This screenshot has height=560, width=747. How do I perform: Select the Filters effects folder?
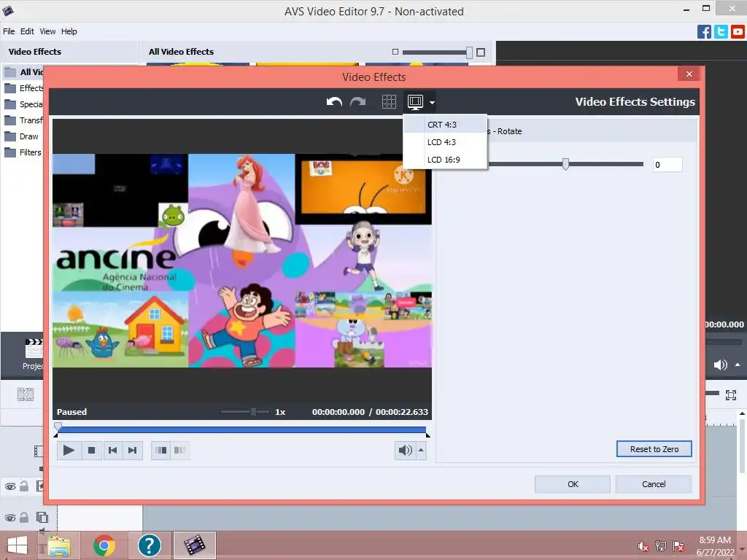(x=23, y=152)
